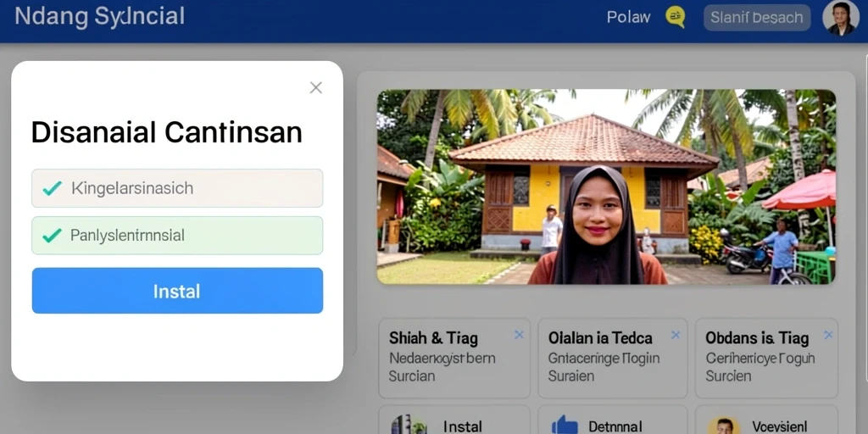Open the Ndang Sydncial home title
The height and width of the screenshot is (434, 868).
(100, 17)
